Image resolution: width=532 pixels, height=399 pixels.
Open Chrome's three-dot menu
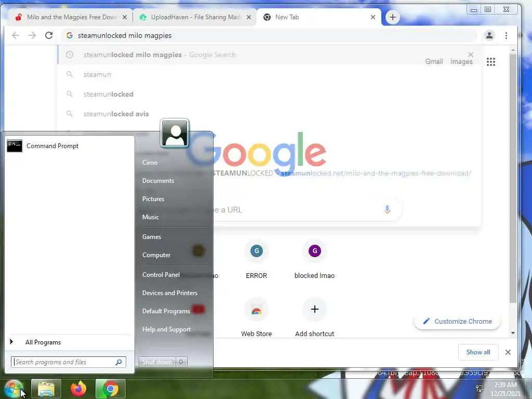[506, 35]
